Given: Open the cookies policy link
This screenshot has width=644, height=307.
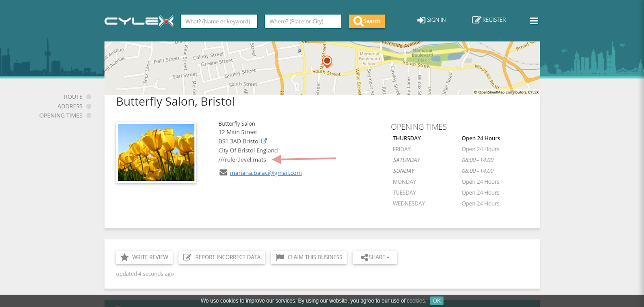Looking at the screenshot, I should [416, 301].
